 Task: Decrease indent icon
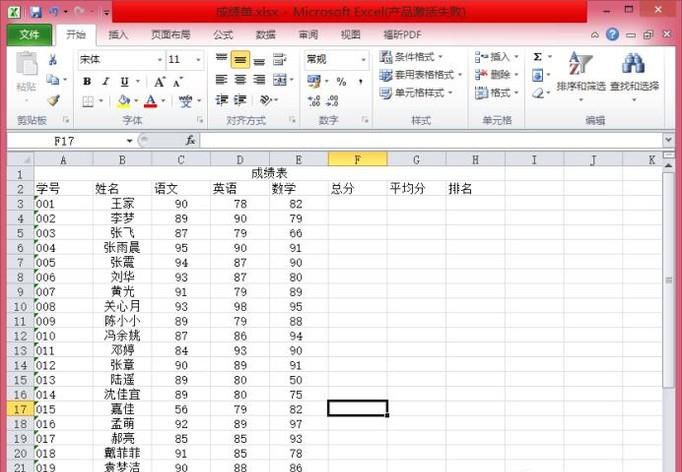click(222, 100)
